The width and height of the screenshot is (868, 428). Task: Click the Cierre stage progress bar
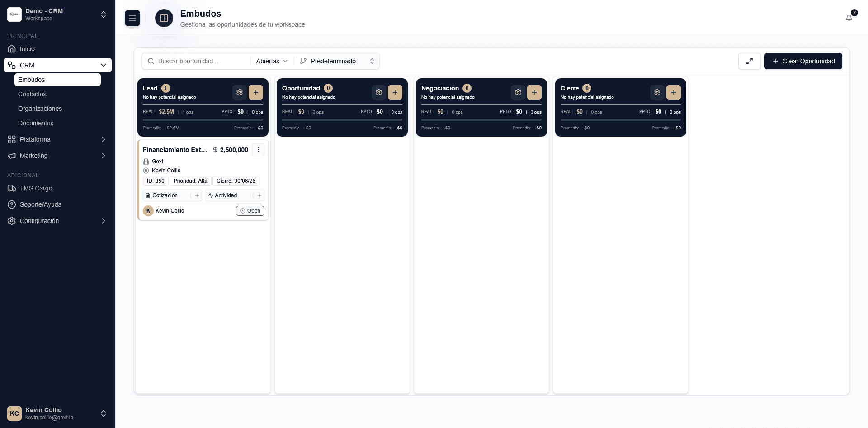click(x=621, y=120)
